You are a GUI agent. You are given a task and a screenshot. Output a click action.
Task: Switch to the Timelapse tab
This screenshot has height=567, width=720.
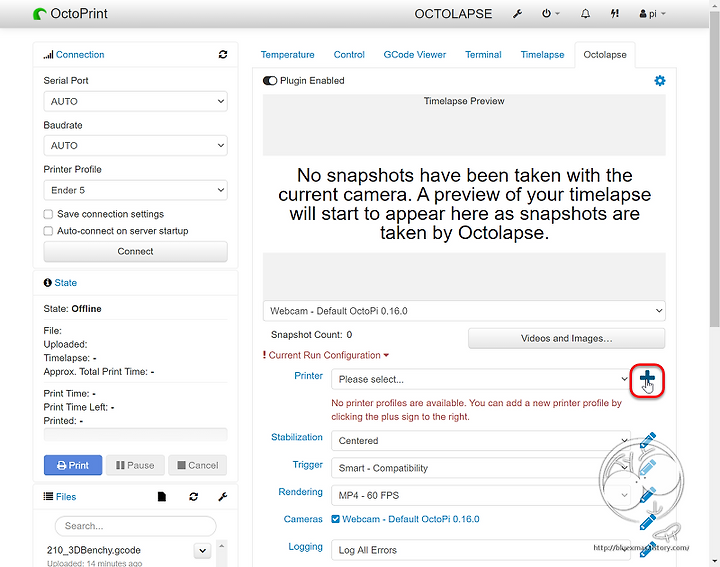click(x=542, y=55)
